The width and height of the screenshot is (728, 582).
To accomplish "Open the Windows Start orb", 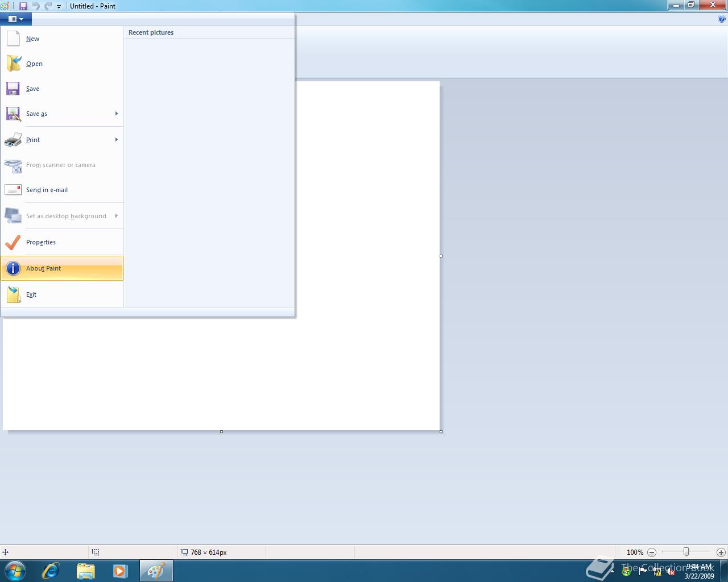I will click(x=15, y=571).
